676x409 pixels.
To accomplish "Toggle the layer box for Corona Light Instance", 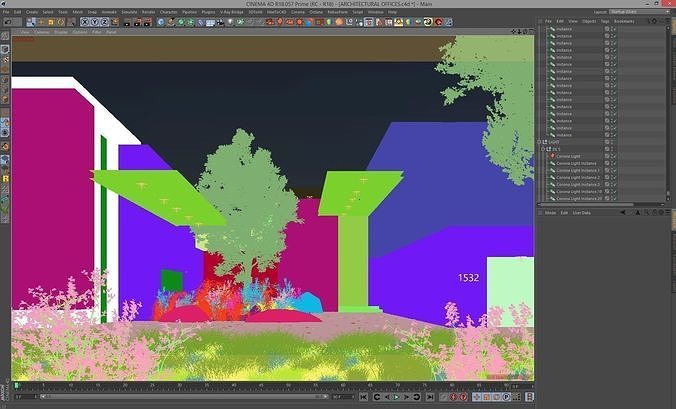I will (x=607, y=163).
